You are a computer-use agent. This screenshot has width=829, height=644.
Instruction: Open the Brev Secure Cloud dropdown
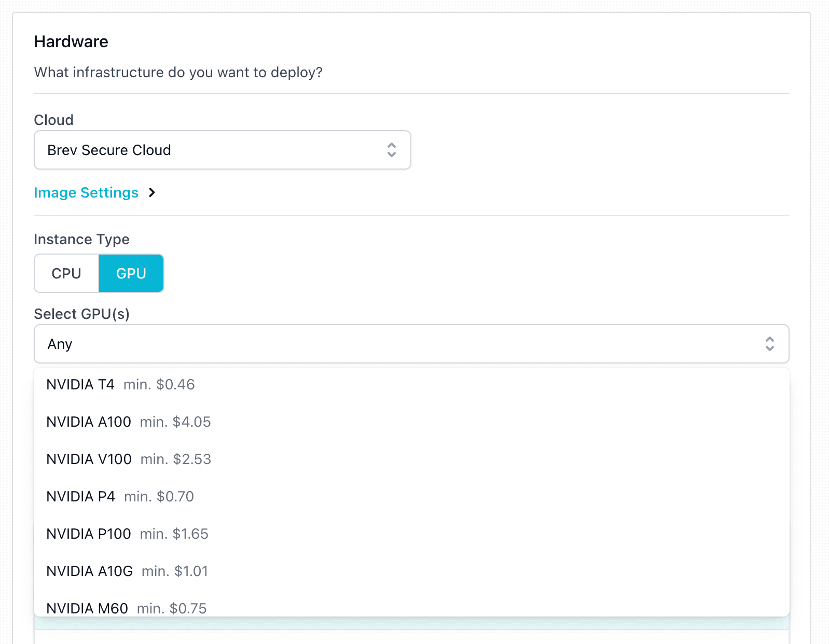222,150
